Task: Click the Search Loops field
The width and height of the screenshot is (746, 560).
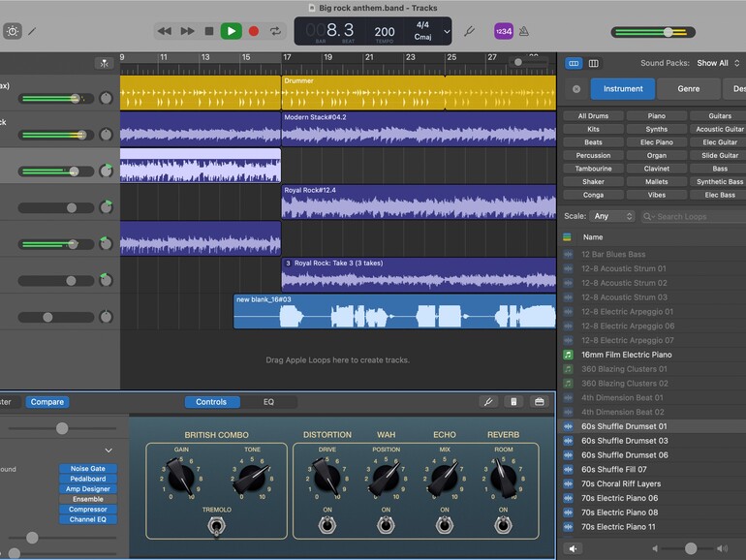Action: click(693, 216)
